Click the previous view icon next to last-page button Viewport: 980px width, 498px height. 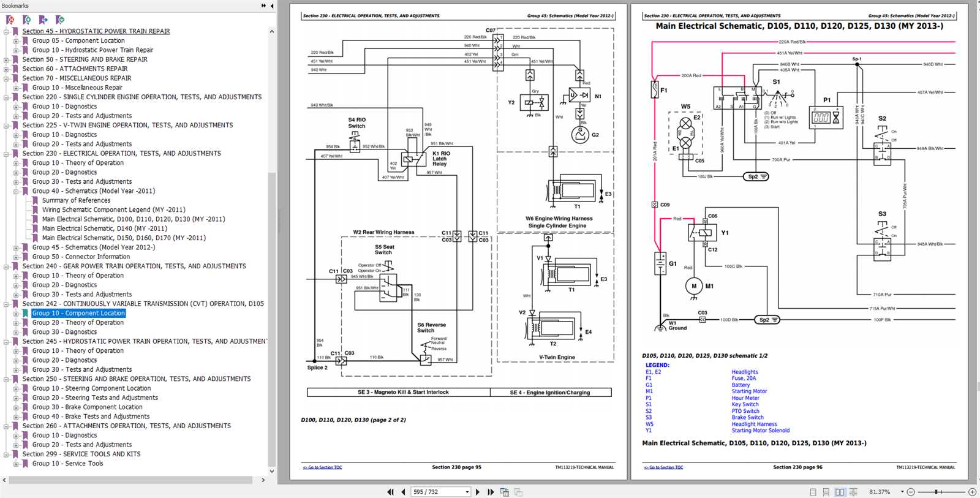[505, 492]
